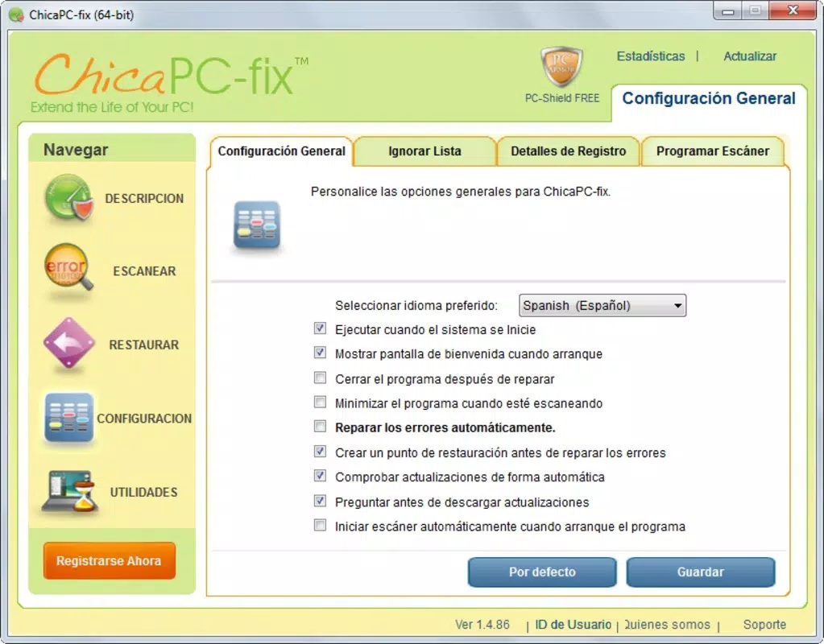The width and height of the screenshot is (824, 644).
Task: Toggle Crear un punto de restauración checkbox
Action: 320,452
